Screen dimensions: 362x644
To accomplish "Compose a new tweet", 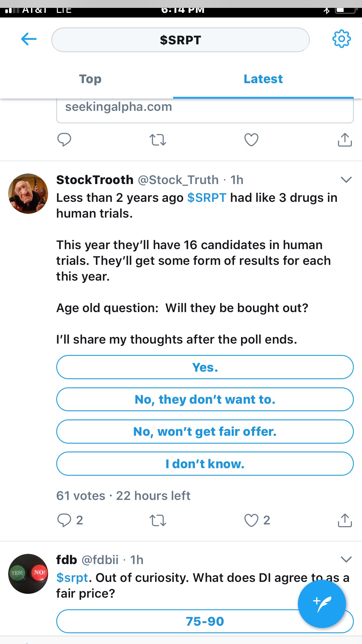I will point(322,604).
